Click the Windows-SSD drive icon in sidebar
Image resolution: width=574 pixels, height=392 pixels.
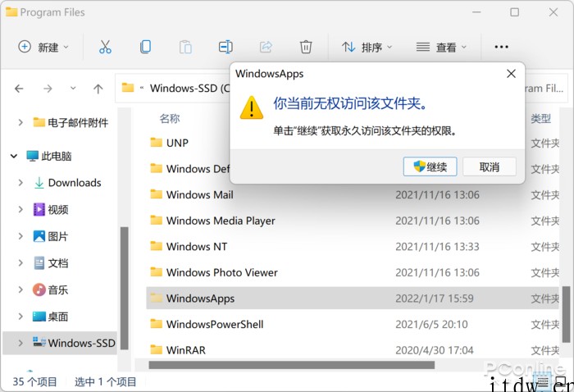tap(39, 342)
